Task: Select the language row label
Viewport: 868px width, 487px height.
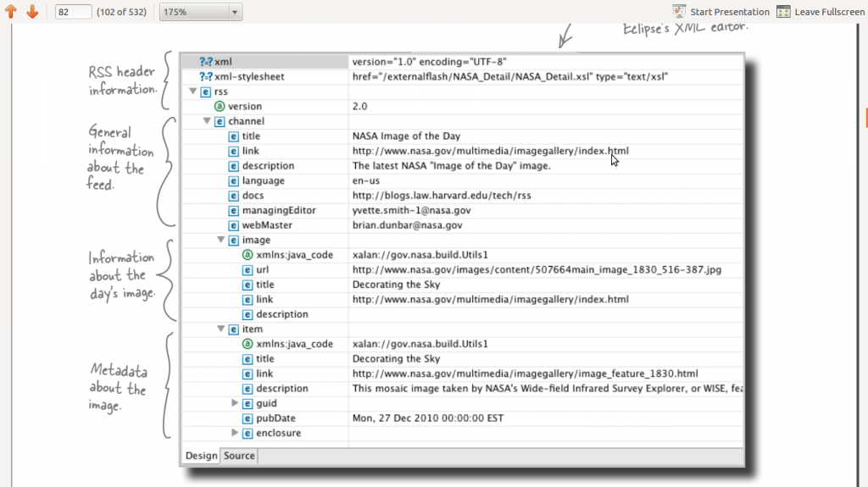Action: 264,181
